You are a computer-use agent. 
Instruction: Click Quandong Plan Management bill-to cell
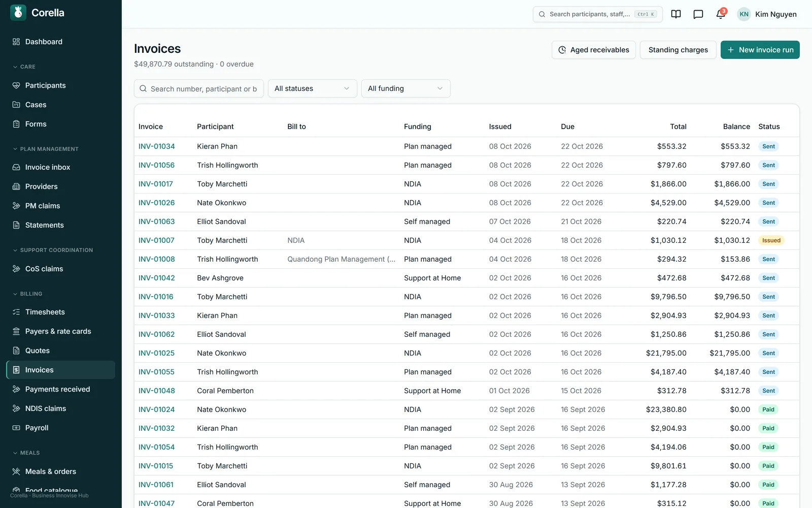click(x=341, y=259)
